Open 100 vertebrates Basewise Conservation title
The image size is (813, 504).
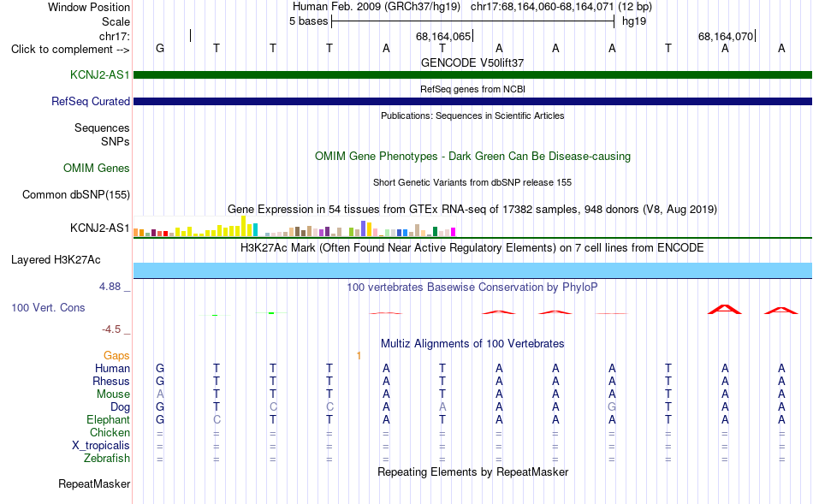tap(472, 288)
